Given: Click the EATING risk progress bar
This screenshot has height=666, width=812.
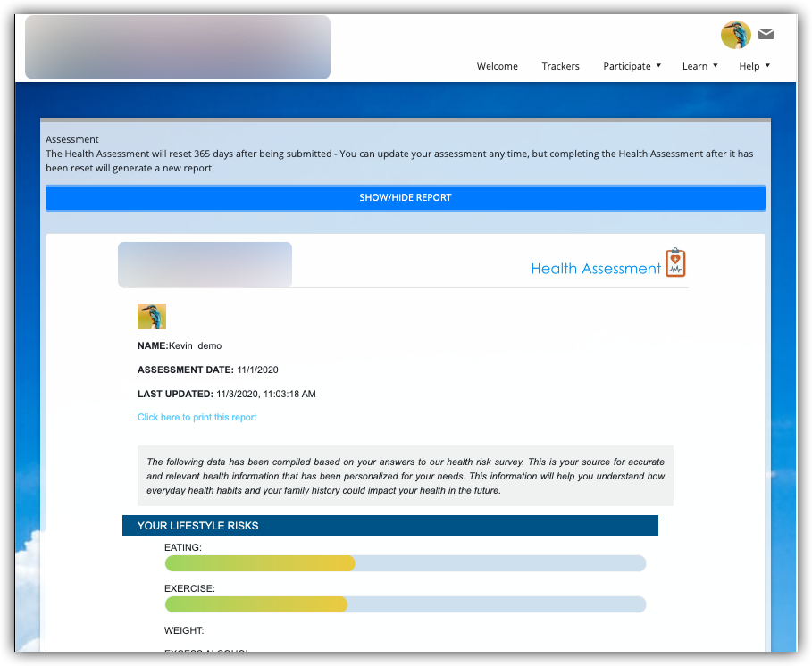Looking at the screenshot, I should 406,563.
